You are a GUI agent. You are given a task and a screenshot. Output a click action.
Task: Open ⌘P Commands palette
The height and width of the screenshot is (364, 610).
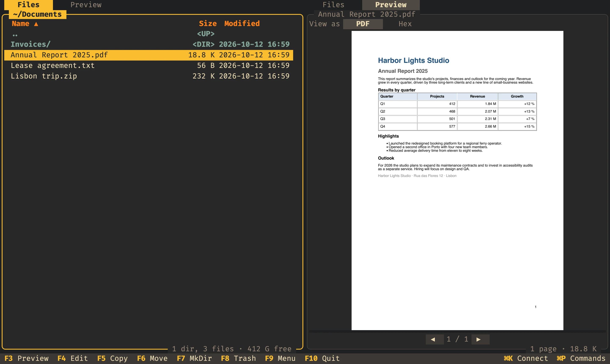pos(581,358)
